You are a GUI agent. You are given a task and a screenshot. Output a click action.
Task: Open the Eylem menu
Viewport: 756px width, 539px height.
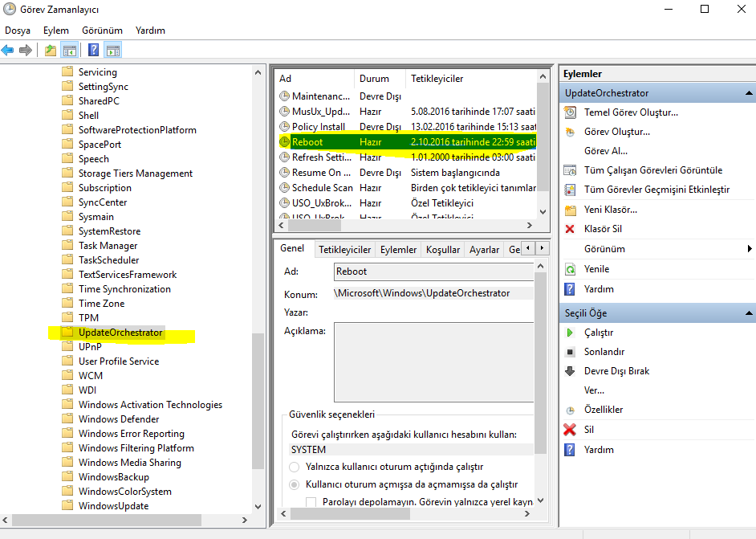(55, 31)
